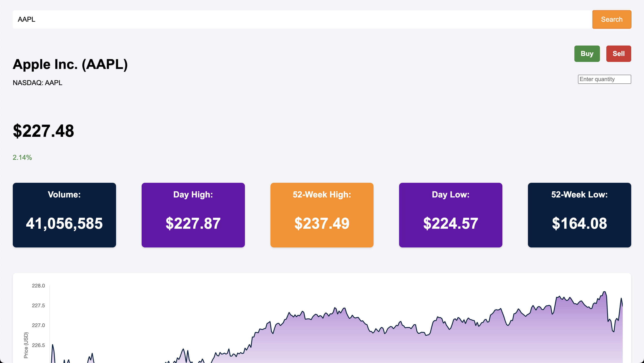Click the Apple Inc. (AAPL) heading
The width and height of the screenshot is (644, 363).
[x=70, y=64]
